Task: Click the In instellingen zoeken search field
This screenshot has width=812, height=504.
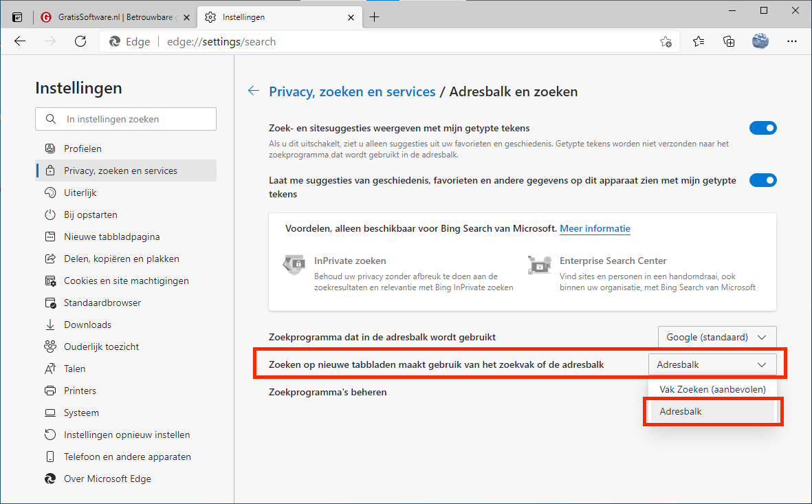Action: 126,119
